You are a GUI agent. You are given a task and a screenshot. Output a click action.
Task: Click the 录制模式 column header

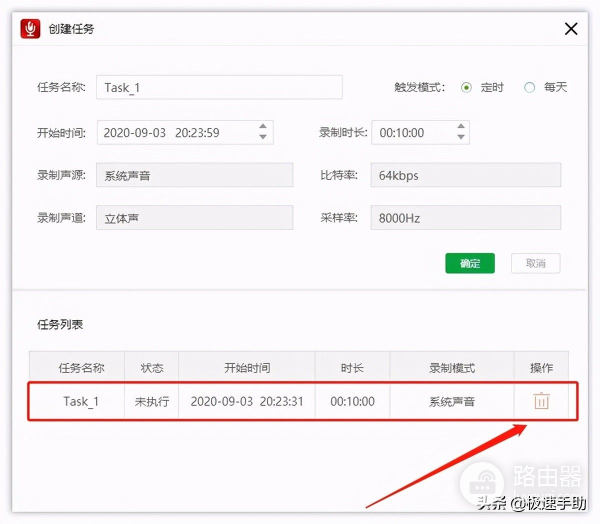[x=452, y=368]
